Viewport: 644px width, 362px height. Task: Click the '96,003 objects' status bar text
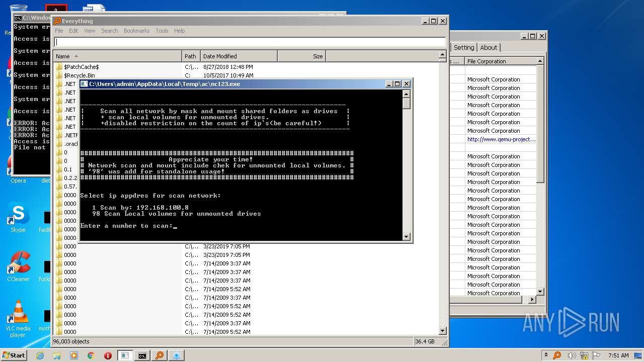point(71,341)
